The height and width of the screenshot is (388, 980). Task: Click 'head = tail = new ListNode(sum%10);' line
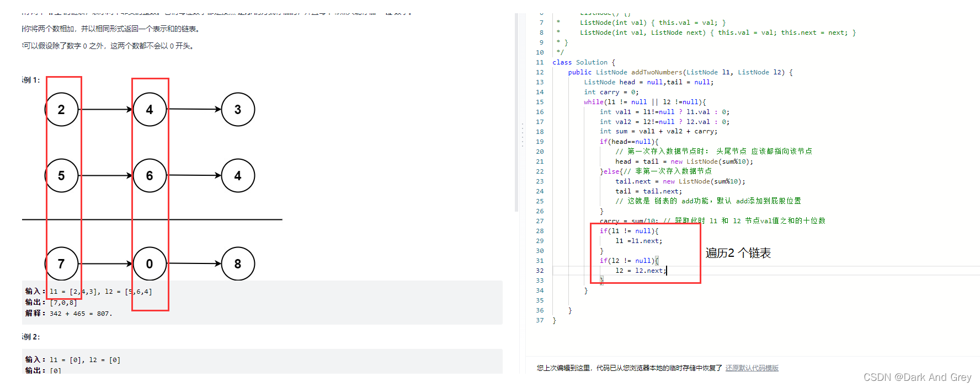pos(684,161)
